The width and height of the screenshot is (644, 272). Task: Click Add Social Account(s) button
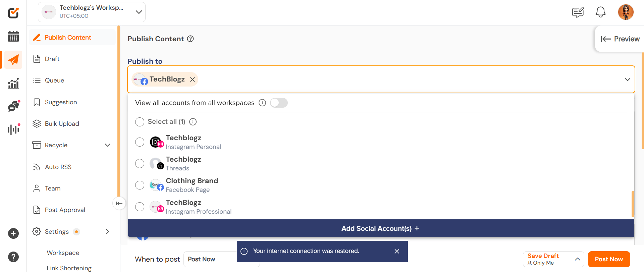coord(381,228)
